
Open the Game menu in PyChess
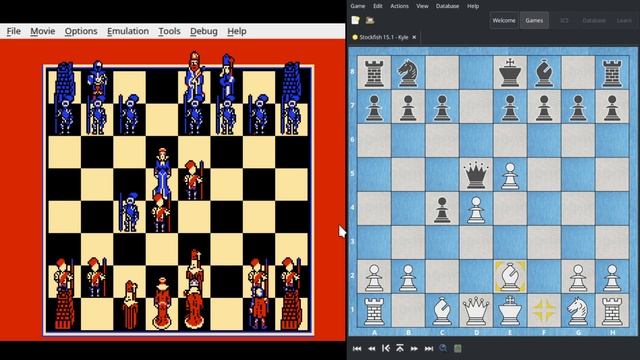358,6
